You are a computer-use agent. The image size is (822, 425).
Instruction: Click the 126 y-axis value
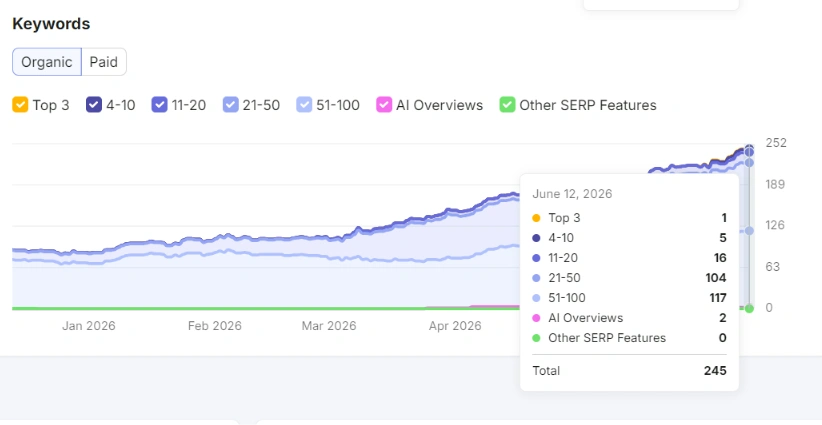(x=775, y=225)
